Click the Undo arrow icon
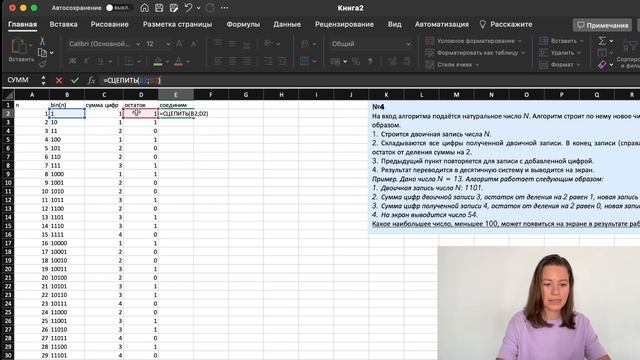Viewport: 640px width, 360px height. [188, 8]
